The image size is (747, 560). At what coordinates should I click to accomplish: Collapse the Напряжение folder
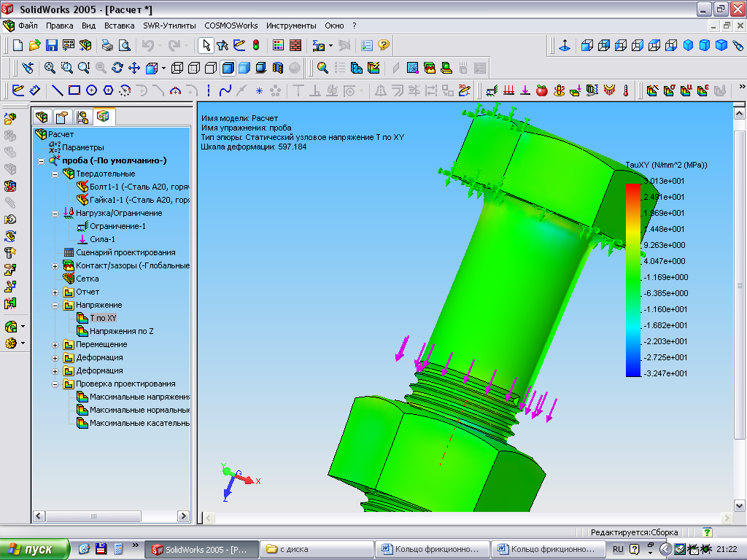[55, 306]
